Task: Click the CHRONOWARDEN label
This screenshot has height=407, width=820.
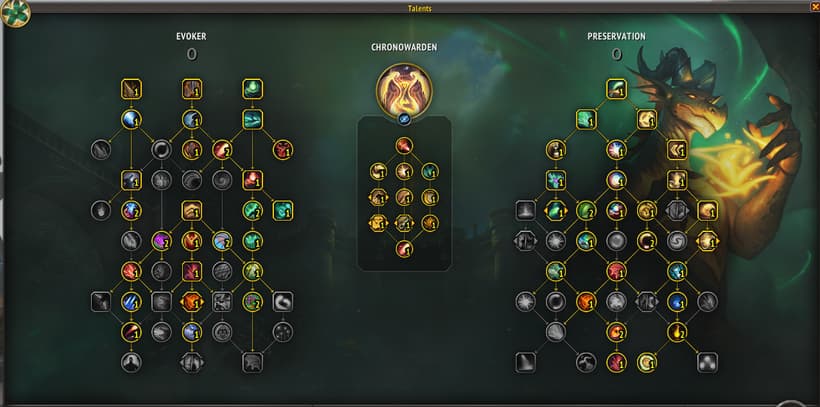Action: tap(404, 48)
